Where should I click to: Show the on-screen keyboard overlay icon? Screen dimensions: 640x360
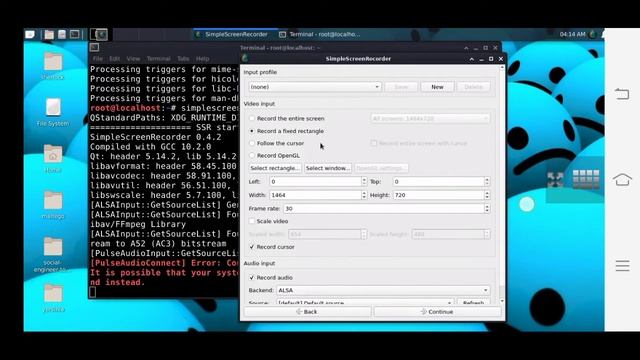tap(586, 179)
